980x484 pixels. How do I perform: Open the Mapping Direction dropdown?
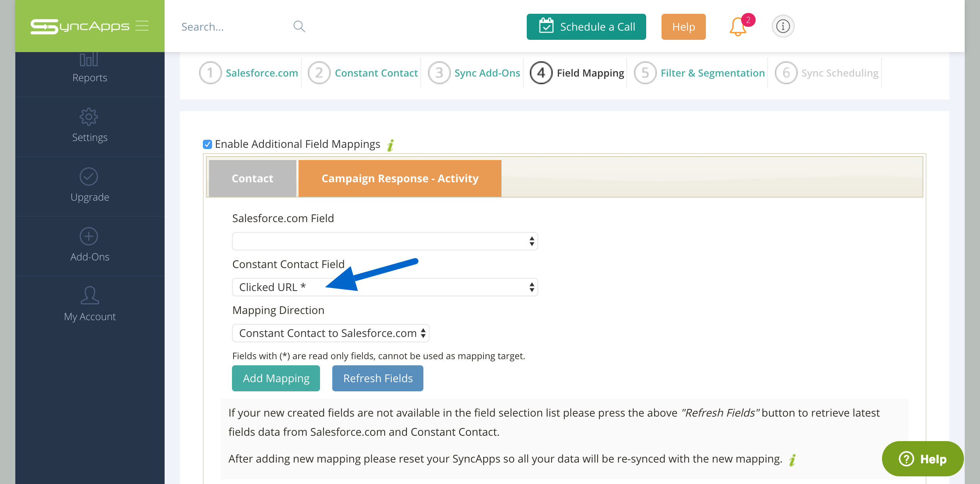pos(331,333)
